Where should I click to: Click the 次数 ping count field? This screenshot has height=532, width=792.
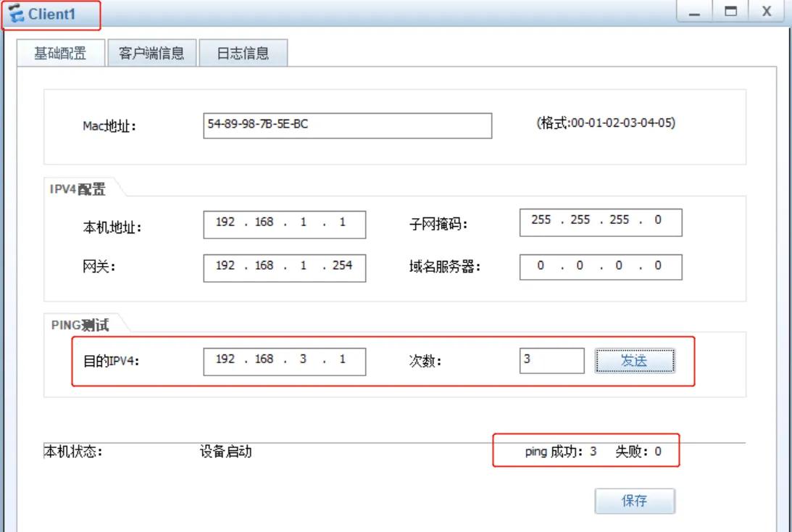point(552,359)
